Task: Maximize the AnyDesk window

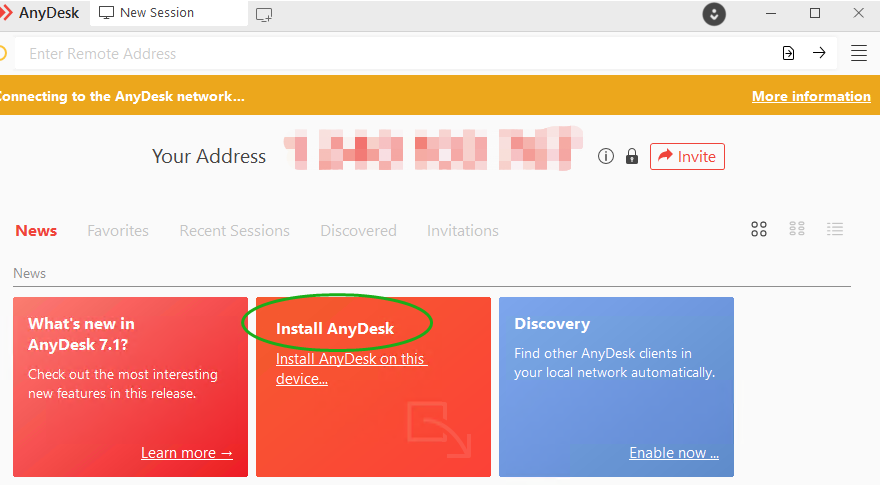Action: (815, 13)
